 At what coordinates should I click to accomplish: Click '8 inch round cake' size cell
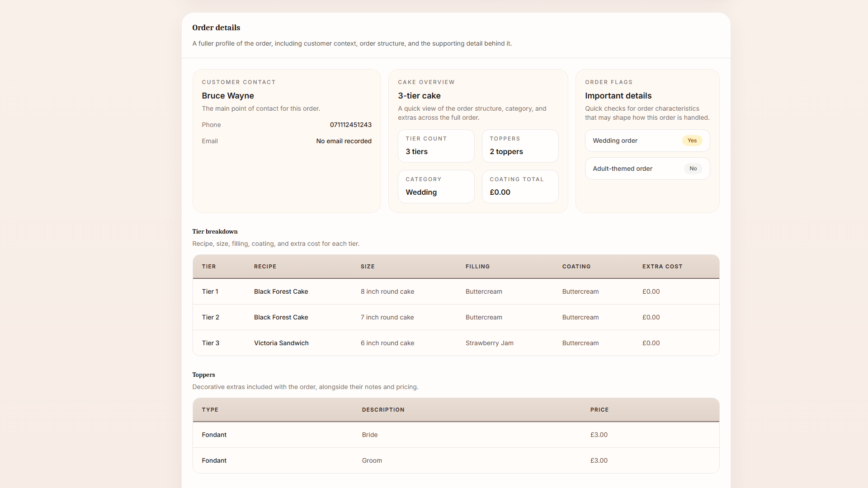[x=387, y=291]
